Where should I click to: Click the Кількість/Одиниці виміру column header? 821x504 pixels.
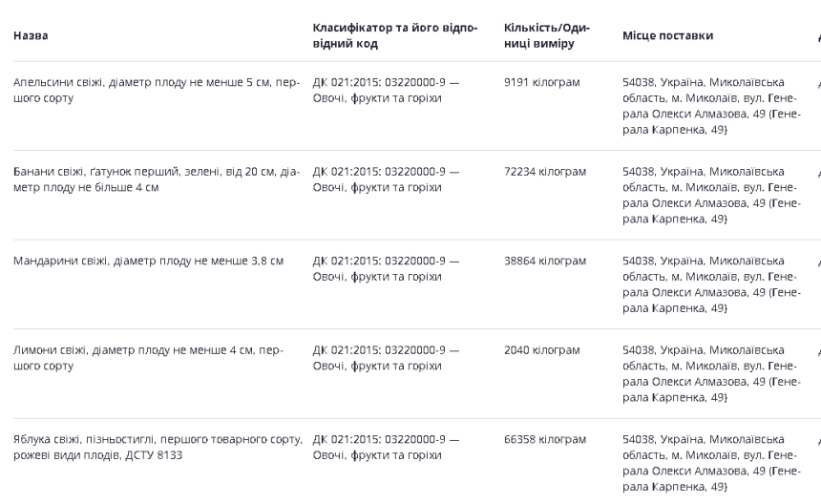coord(546,35)
